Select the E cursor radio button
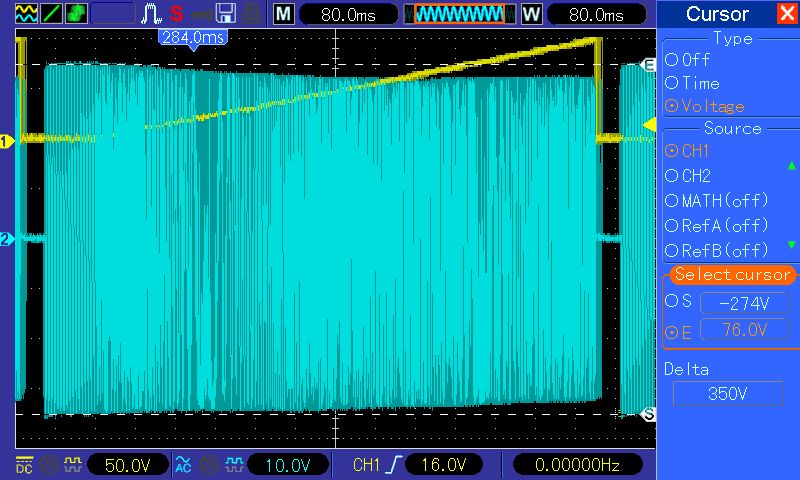This screenshot has width=800, height=480. coord(671,331)
